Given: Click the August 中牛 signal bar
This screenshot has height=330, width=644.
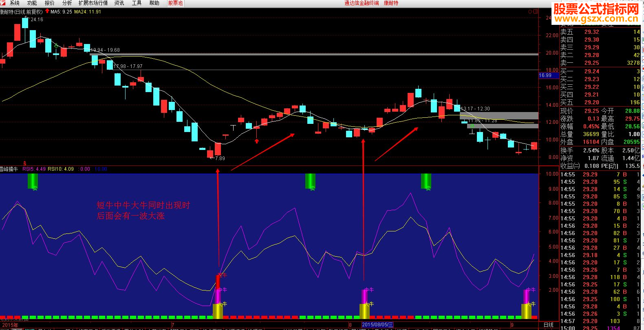Looking at the screenshot, I should (x=364, y=296).
